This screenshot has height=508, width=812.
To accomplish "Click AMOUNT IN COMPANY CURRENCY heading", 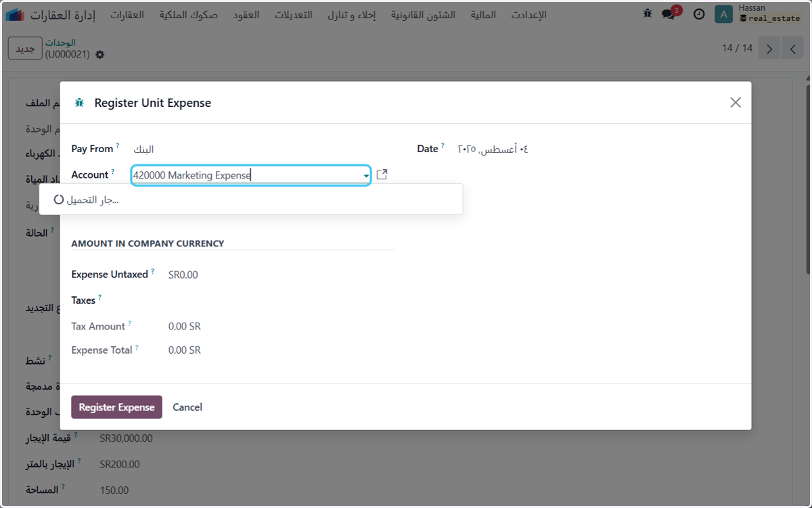I will (x=148, y=244).
